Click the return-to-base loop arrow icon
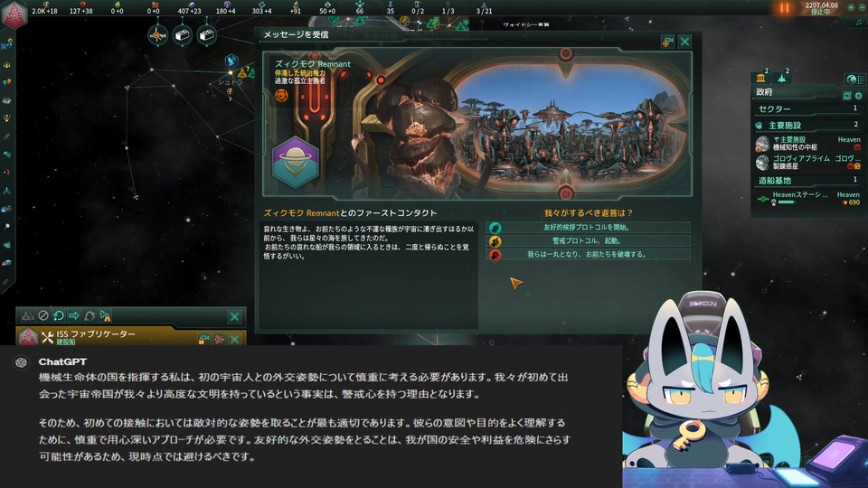Viewport: 868px width, 488px height. click(x=58, y=316)
